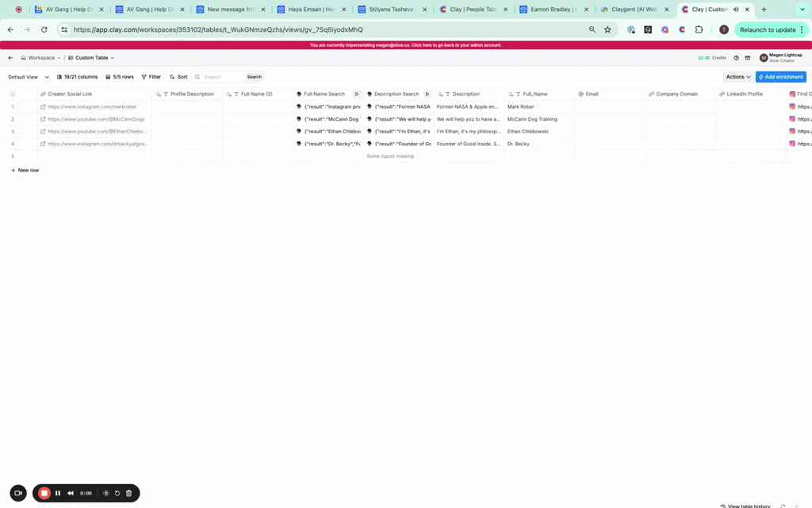This screenshot has width=812, height=508.
Task: Click the table Search input field
Action: (x=222, y=77)
